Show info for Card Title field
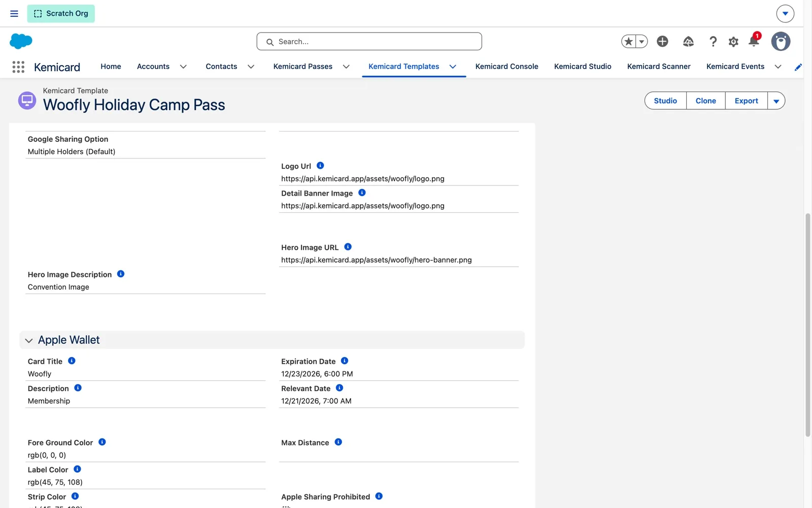Image resolution: width=812 pixels, height=508 pixels. click(x=72, y=361)
